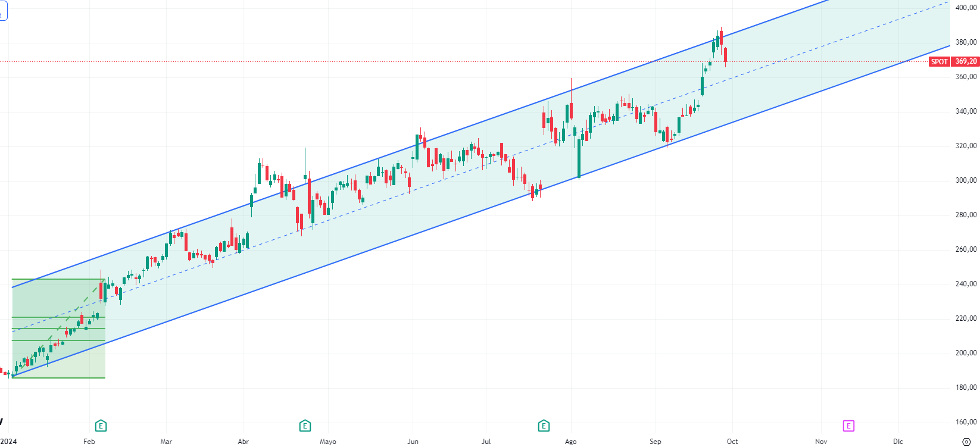The height and width of the screenshot is (447, 980).
Task: Click the Mayo label on time axis
Action: pos(328,442)
